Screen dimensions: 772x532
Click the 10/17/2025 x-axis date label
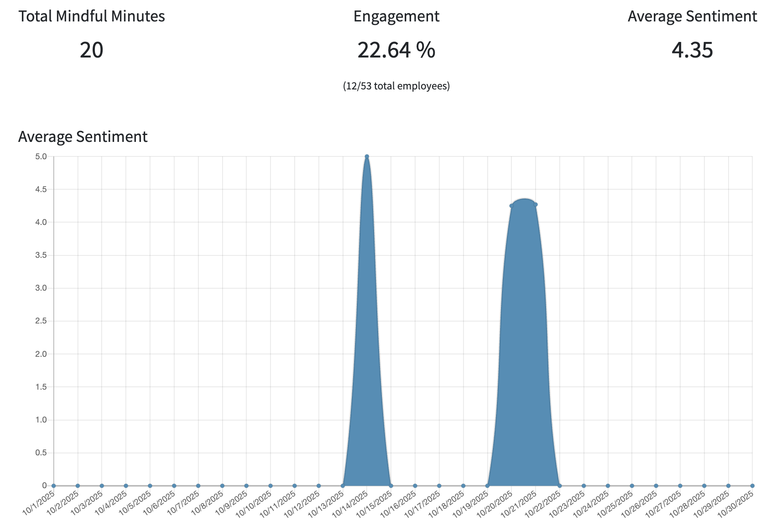pyautogui.click(x=423, y=504)
